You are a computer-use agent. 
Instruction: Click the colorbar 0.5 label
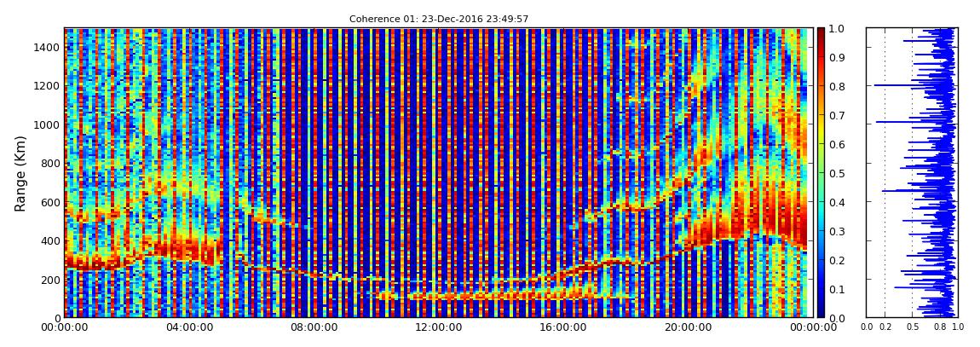pyautogui.click(x=837, y=173)
